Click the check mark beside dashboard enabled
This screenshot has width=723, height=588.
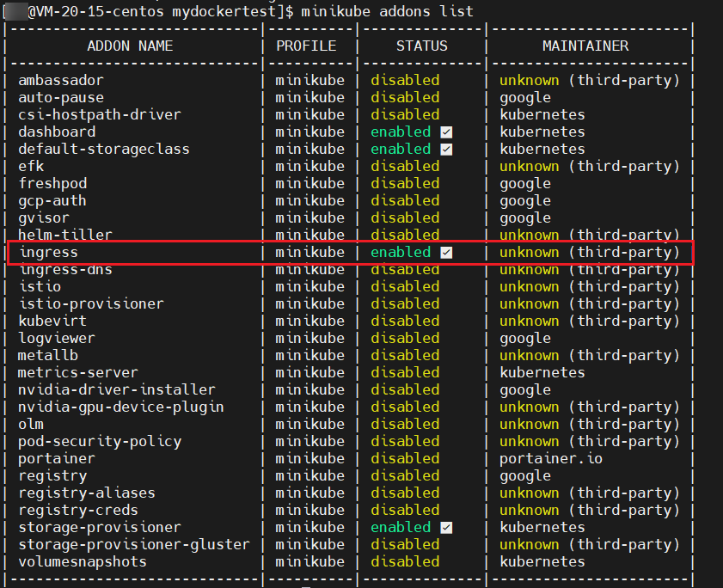(x=446, y=132)
